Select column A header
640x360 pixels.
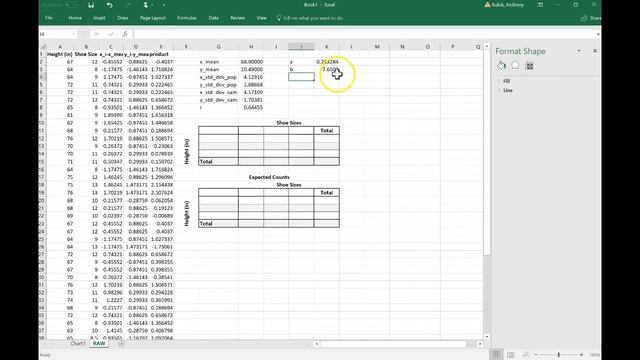[60, 47]
